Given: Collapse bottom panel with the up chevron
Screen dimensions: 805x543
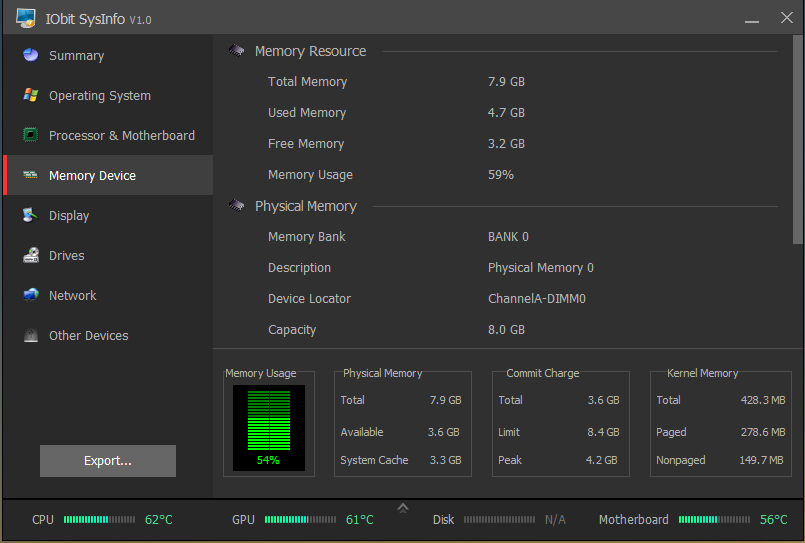Looking at the screenshot, I should pyautogui.click(x=403, y=508).
